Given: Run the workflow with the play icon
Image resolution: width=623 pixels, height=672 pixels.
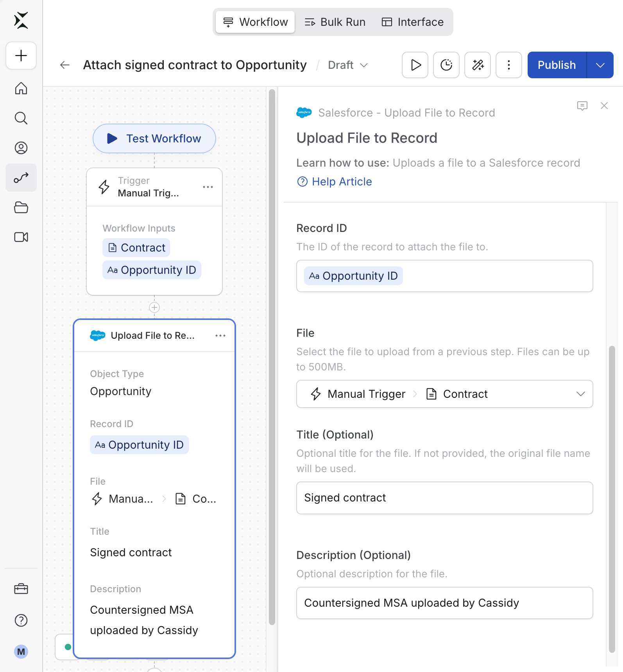Looking at the screenshot, I should pos(415,65).
